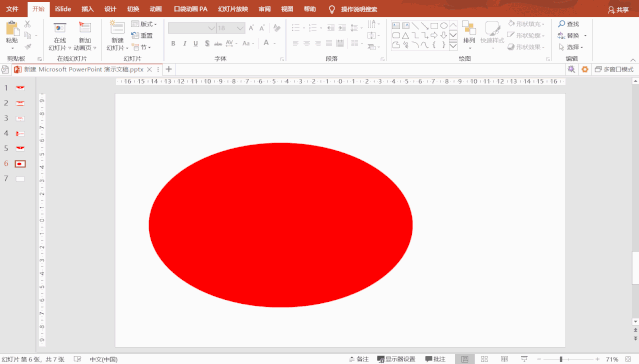
Task: Click the Share (共享) button
Action: pos(618,10)
